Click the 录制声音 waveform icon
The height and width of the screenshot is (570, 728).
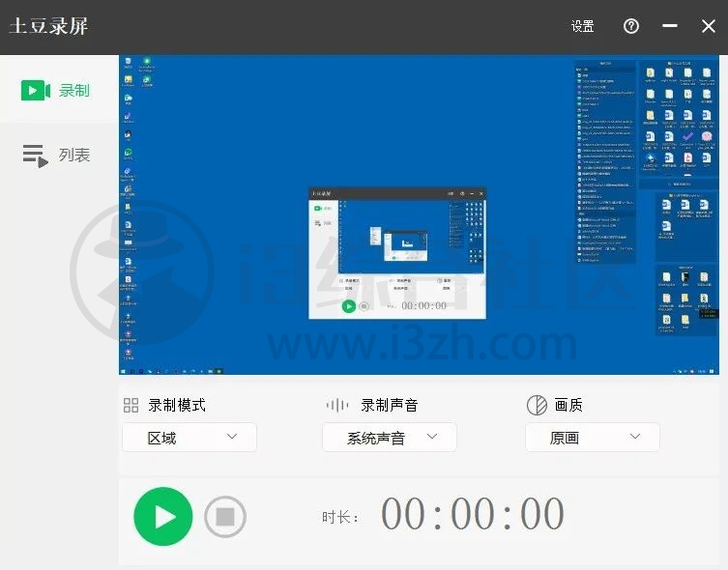tap(337, 405)
